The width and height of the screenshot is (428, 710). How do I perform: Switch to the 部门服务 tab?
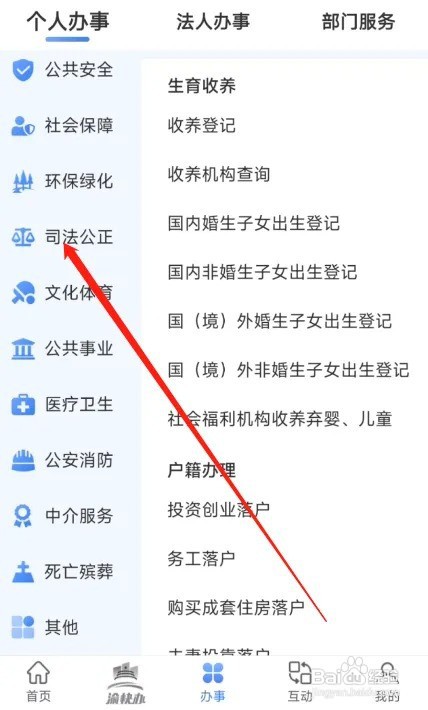(x=358, y=21)
